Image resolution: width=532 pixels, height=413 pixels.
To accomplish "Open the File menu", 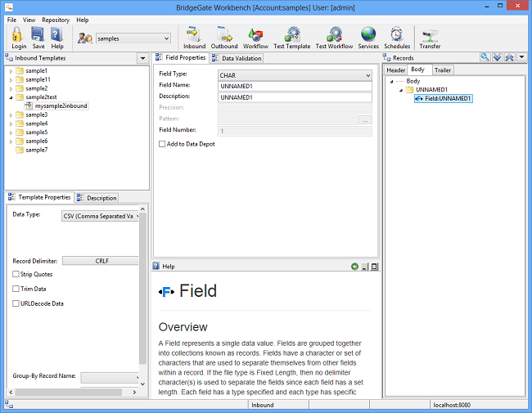I will coord(11,20).
